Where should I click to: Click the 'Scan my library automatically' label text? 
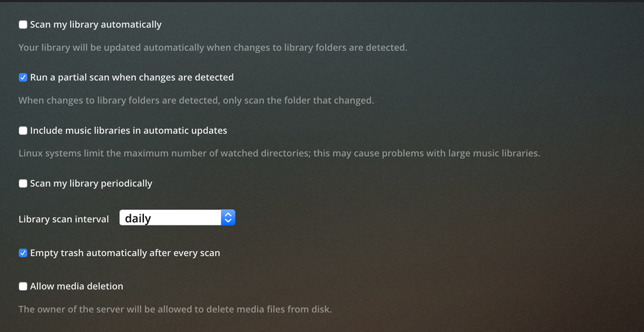(x=95, y=25)
